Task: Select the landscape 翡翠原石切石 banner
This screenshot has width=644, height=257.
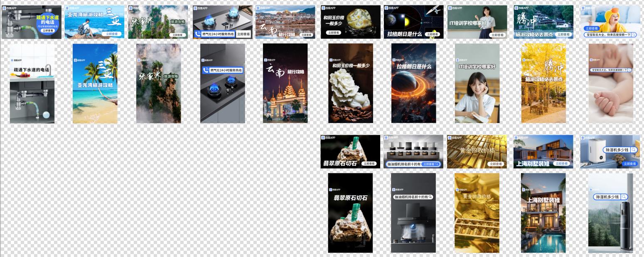Action: (351, 152)
